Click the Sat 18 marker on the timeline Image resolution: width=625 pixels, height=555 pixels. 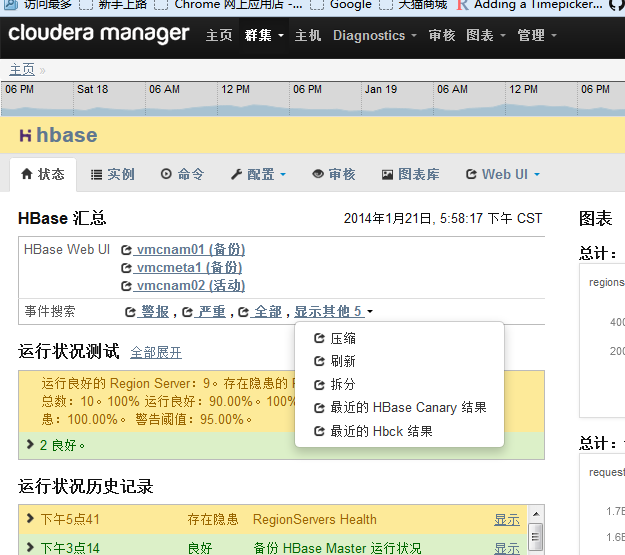[92, 89]
